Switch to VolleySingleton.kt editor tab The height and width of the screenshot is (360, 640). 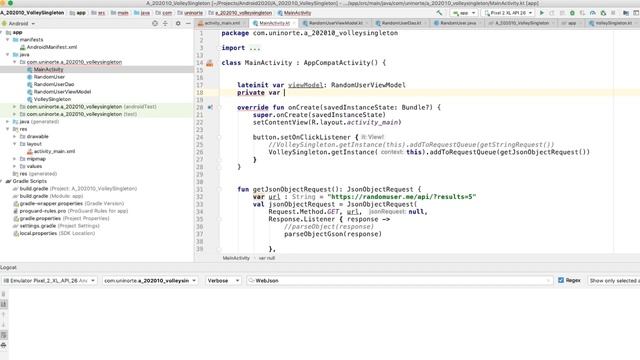614,23
